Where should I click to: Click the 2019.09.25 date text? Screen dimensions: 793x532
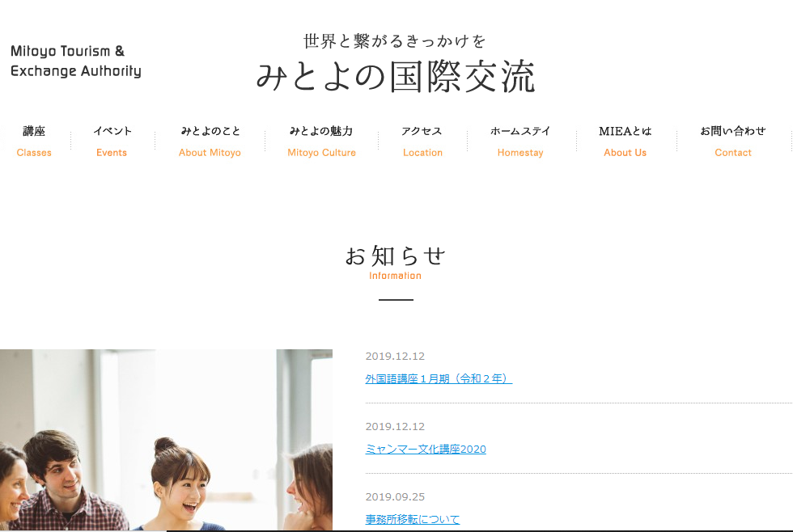395,496
